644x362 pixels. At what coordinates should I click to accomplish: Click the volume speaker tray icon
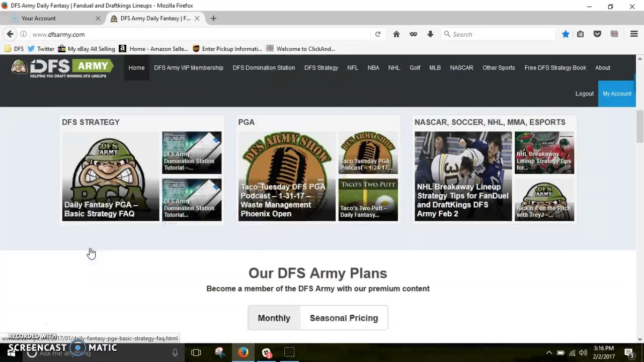(x=583, y=352)
